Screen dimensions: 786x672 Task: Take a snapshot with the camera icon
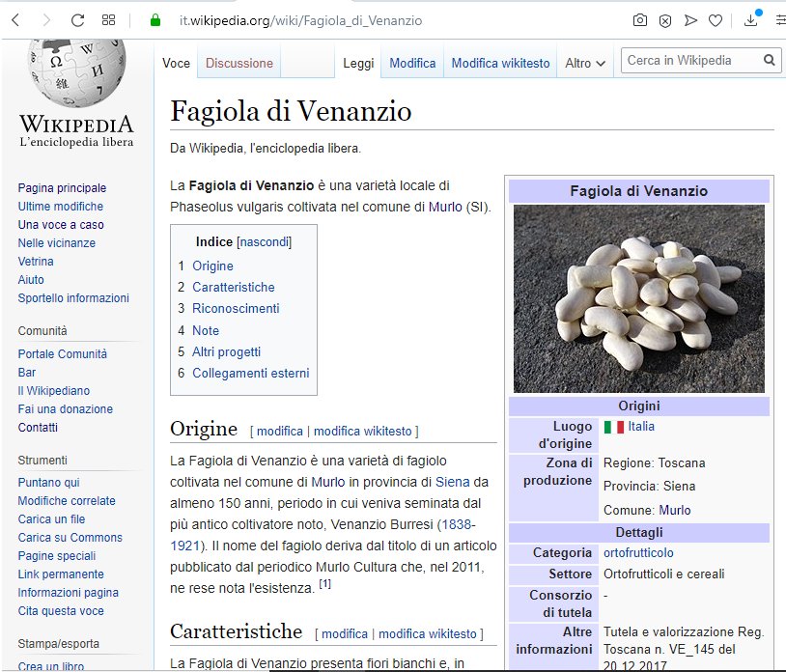point(640,20)
